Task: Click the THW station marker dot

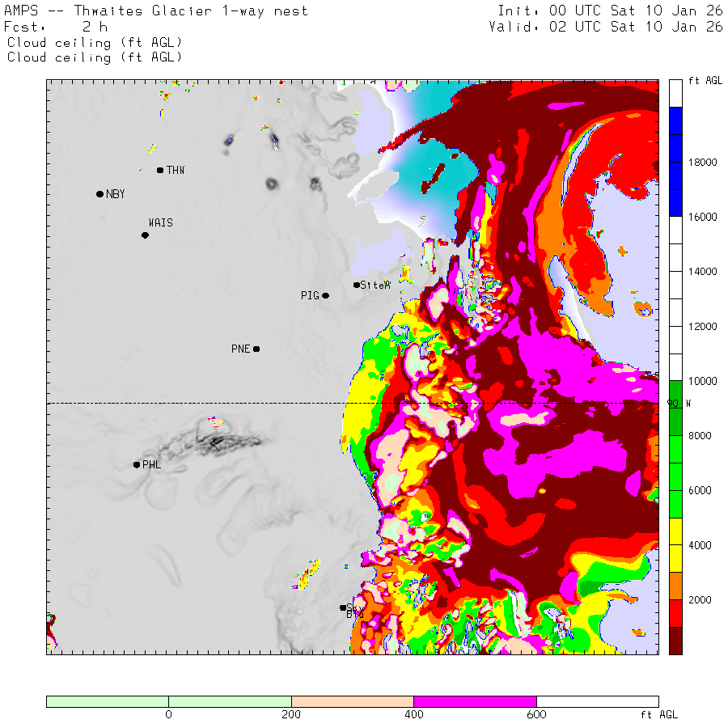Action: pyautogui.click(x=160, y=170)
